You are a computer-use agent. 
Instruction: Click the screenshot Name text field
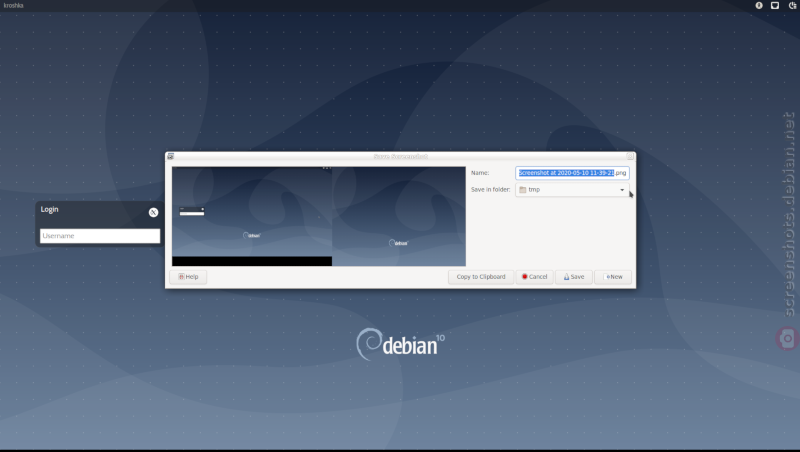(x=572, y=173)
